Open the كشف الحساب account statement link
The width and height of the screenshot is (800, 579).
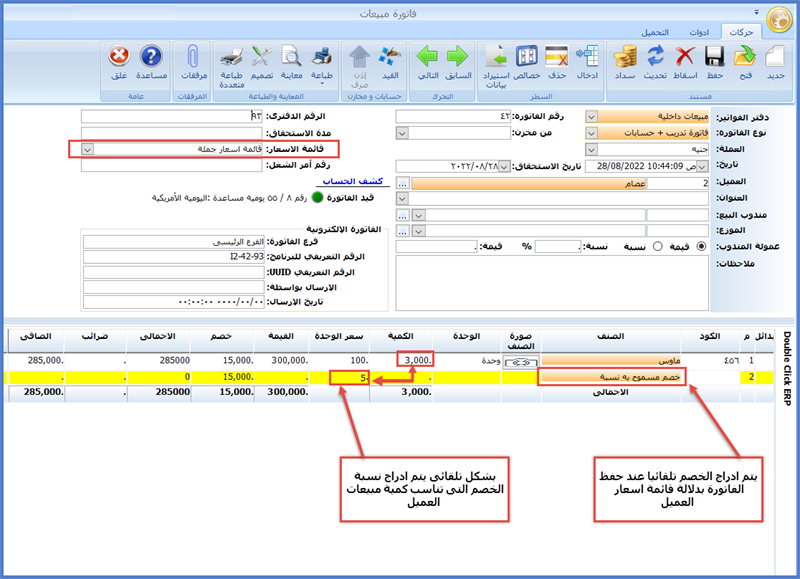(x=344, y=183)
